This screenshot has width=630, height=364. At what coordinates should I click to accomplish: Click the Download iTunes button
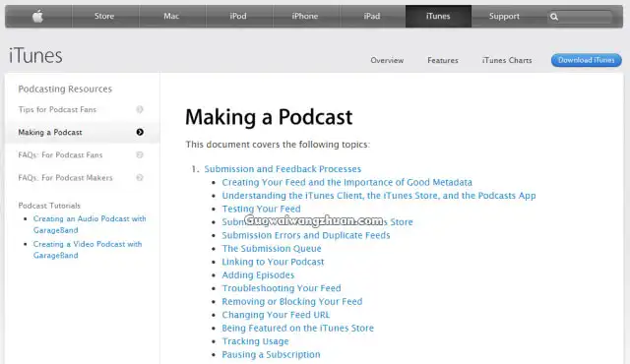pyautogui.click(x=587, y=60)
